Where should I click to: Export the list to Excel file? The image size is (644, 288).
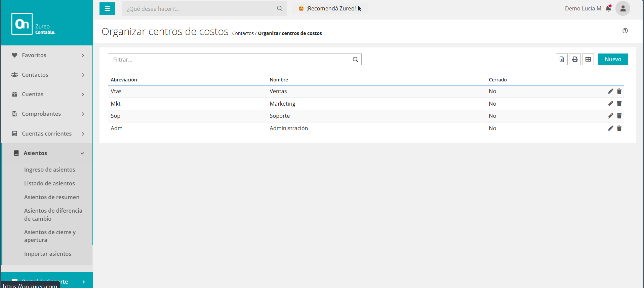pyautogui.click(x=562, y=59)
